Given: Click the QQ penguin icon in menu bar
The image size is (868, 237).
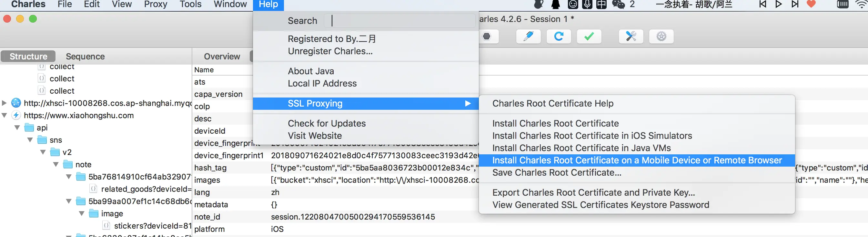Looking at the screenshot, I should point(556,4).
